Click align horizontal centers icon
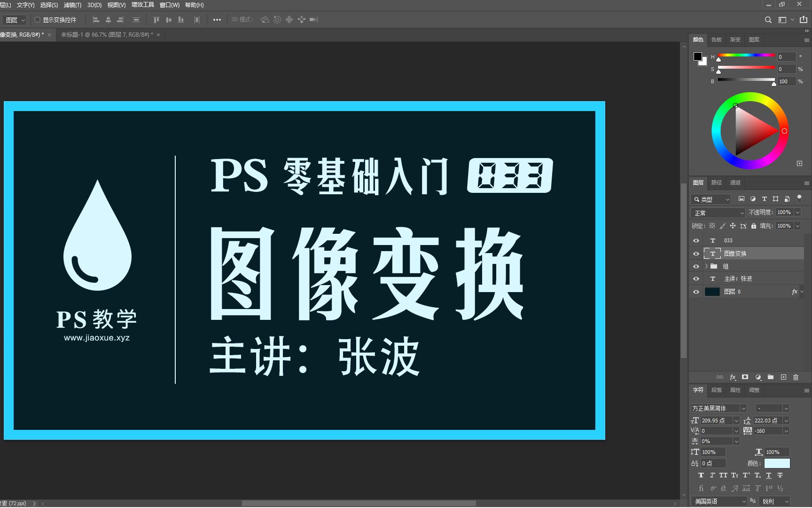812x508 pixels. 108,20
